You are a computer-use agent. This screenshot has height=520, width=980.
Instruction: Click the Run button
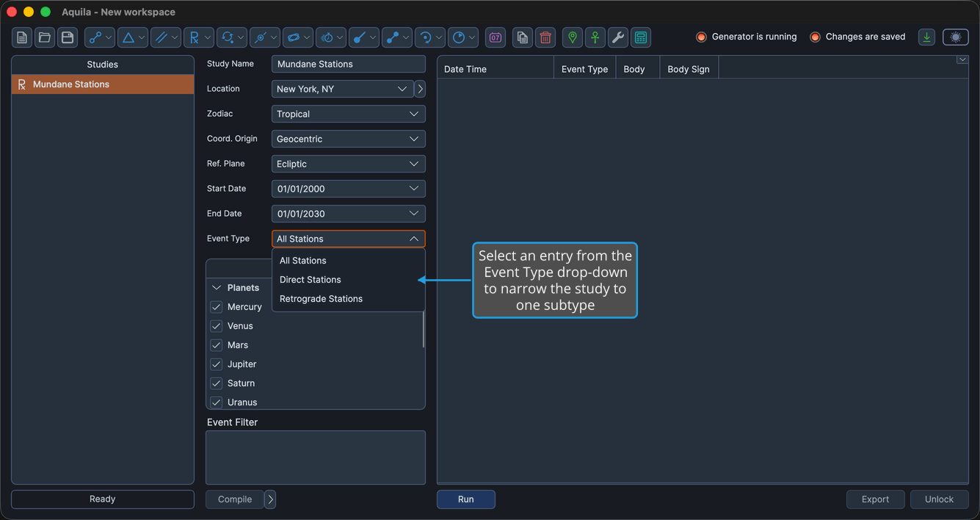pyautogui.click(x=466, y=499)
